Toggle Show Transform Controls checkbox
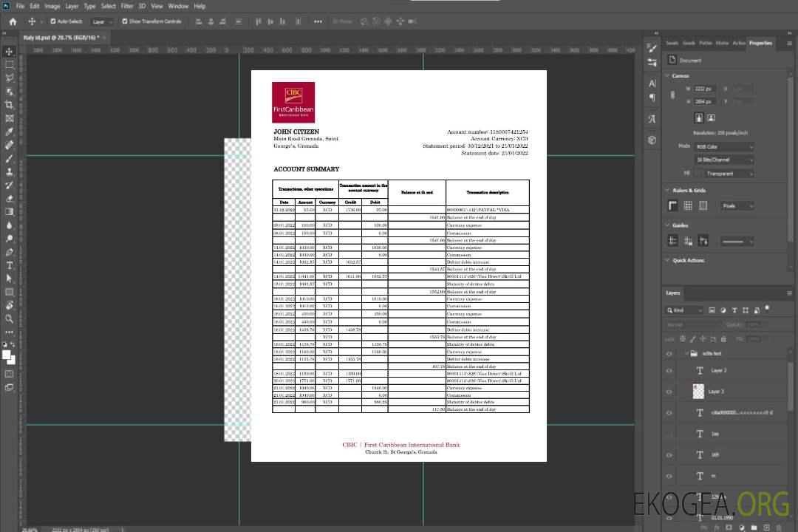798x532 pixels. point(125,21)
